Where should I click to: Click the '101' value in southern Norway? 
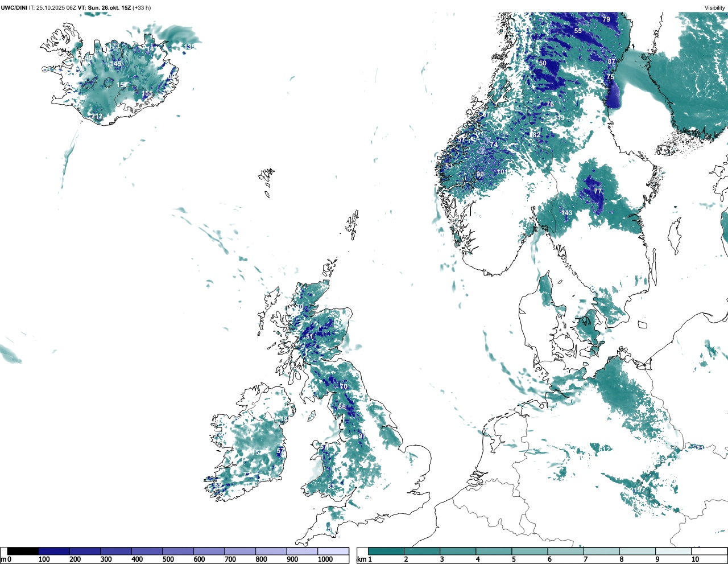point(502,172)
